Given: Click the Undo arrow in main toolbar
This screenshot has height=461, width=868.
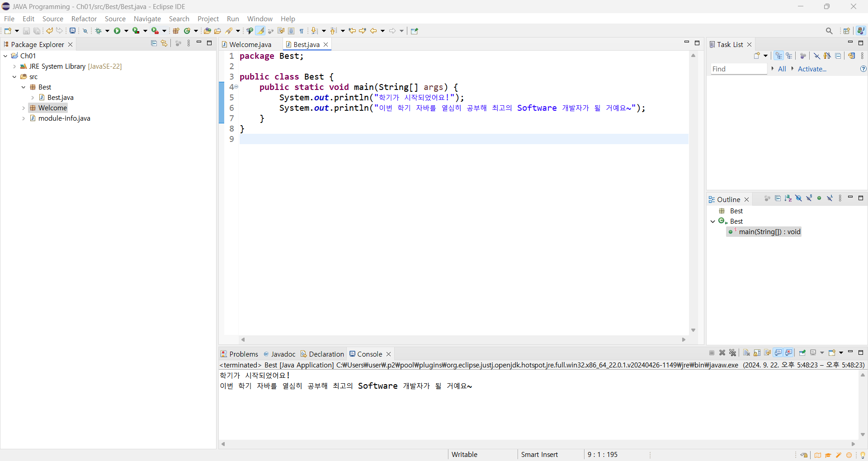Looking at the screenshot, I should (49, 31).
